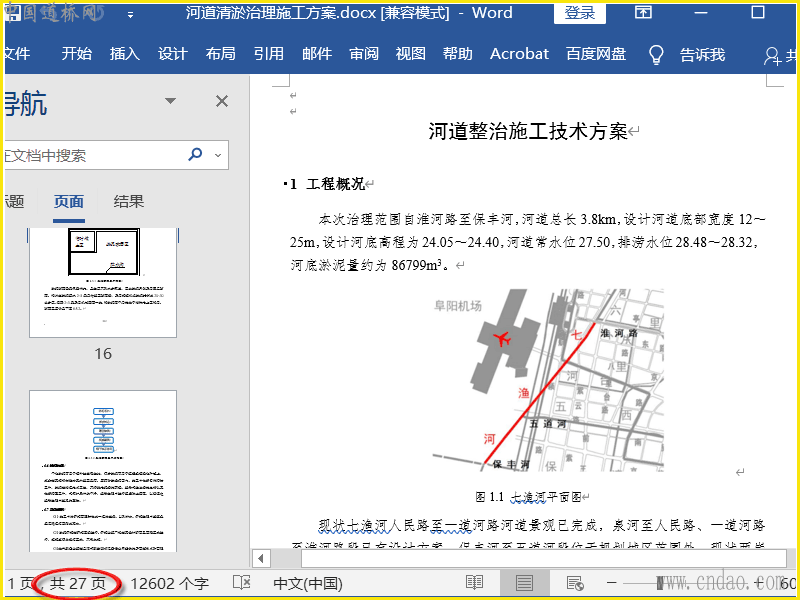This screenshot has width=800, height=600.
Task: Click the proofing errors icon in status bar
Action: 240,583
